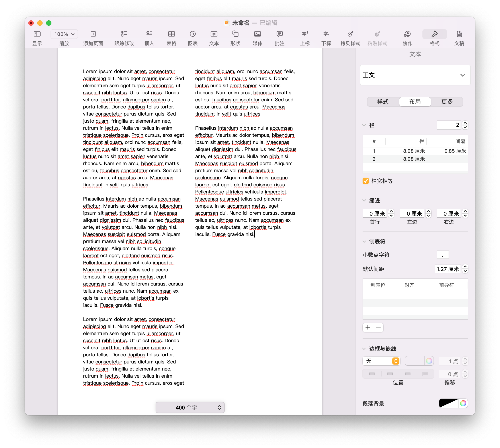
Task: Select the bottom border position button
Action: [x=408, y=374]
